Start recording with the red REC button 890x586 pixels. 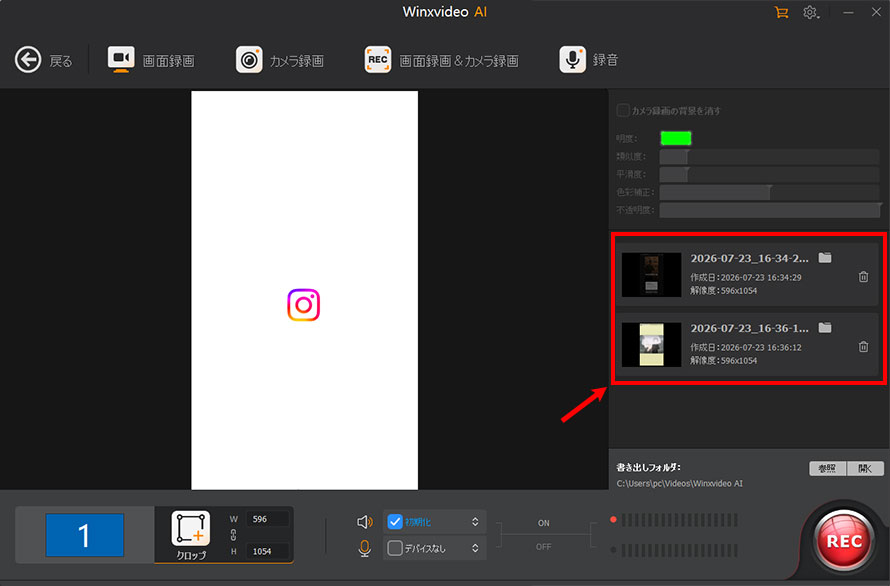point(844,540)
